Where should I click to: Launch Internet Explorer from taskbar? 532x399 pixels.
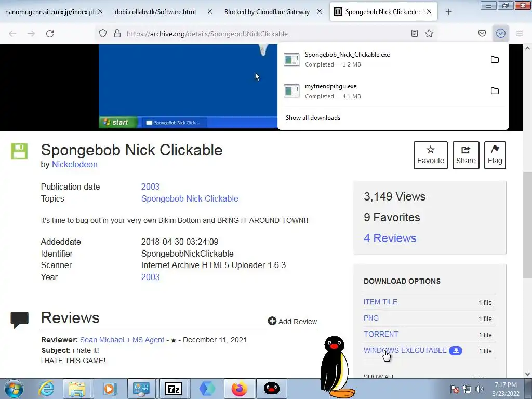(x=46, y=389)
